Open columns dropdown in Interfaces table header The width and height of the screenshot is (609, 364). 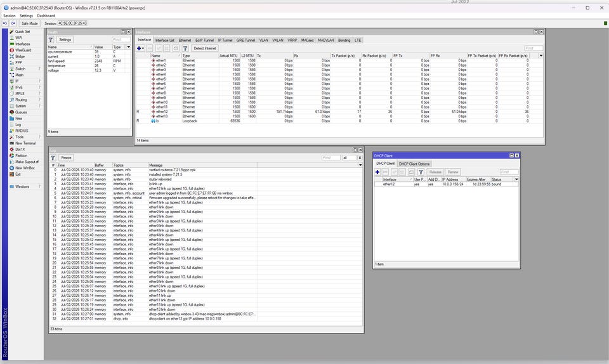tap(541, 56)
